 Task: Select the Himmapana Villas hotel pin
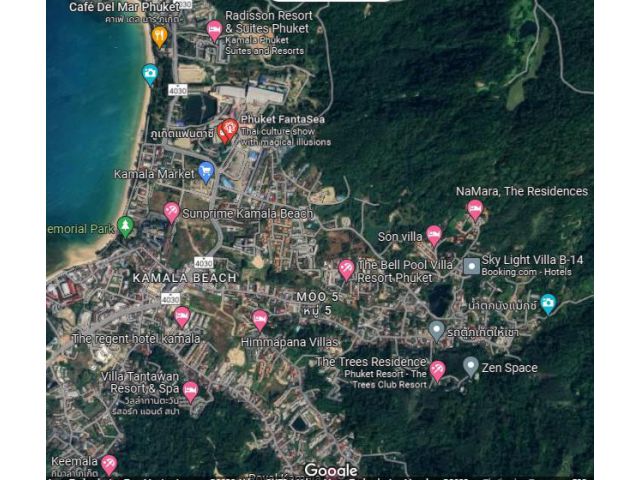point(260,320)
